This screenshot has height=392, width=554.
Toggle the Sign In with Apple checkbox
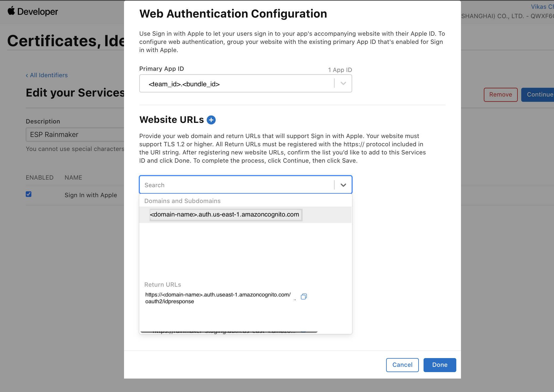pos(29,194)
